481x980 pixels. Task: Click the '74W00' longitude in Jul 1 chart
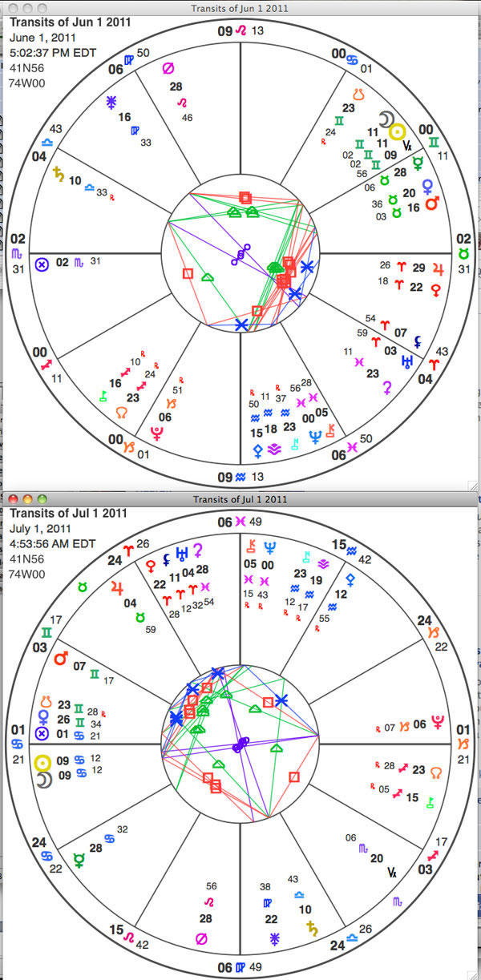(25, 574)
